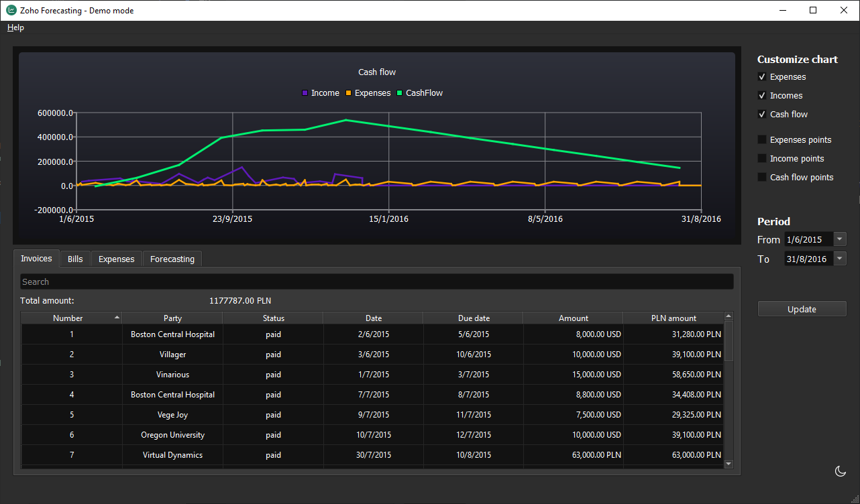This screenshot has width=860, height=504.
Task: Click the invoices table scrollbar thumb
Action: click(729, 341)
